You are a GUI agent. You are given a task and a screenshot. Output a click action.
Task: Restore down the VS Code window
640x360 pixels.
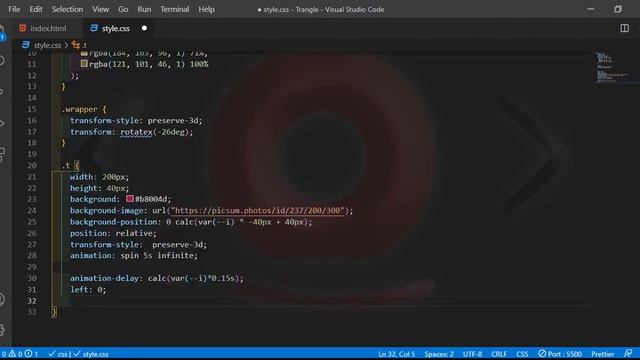618,9
